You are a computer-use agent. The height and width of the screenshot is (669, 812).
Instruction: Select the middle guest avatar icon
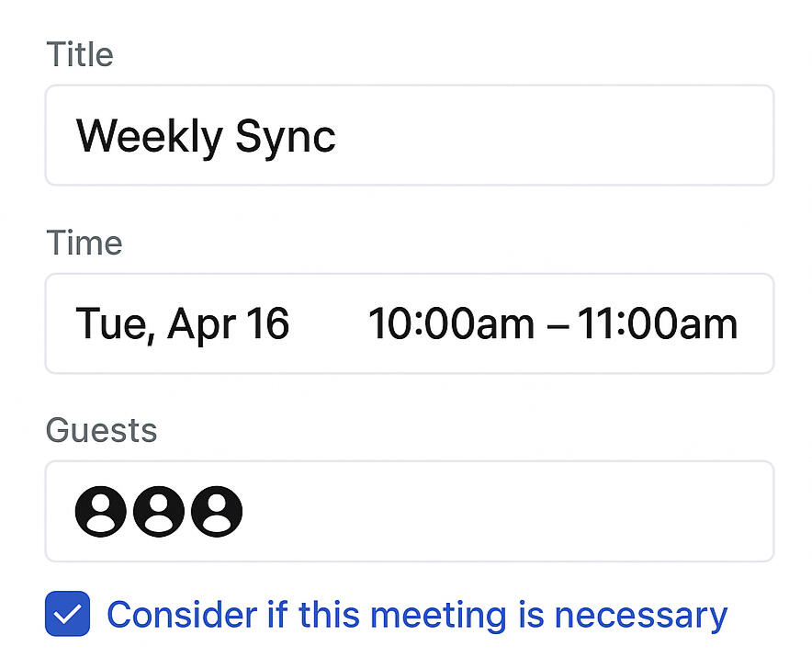(159, 511)
